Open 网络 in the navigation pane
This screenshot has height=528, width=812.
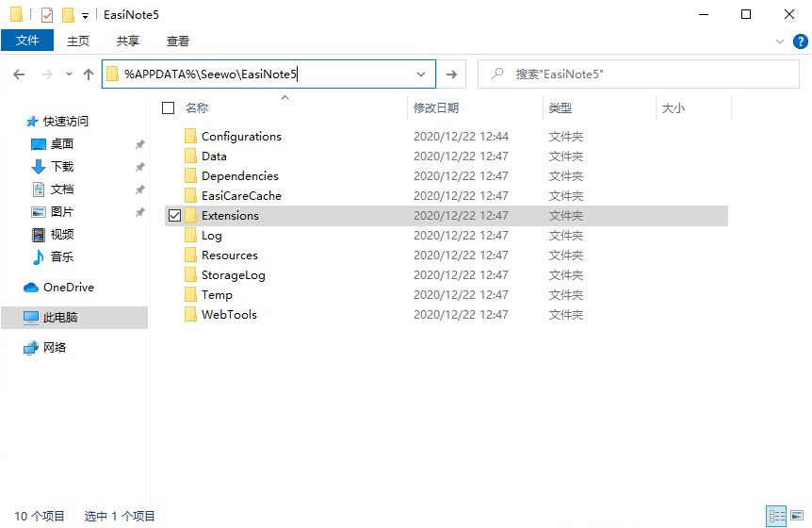55,347
